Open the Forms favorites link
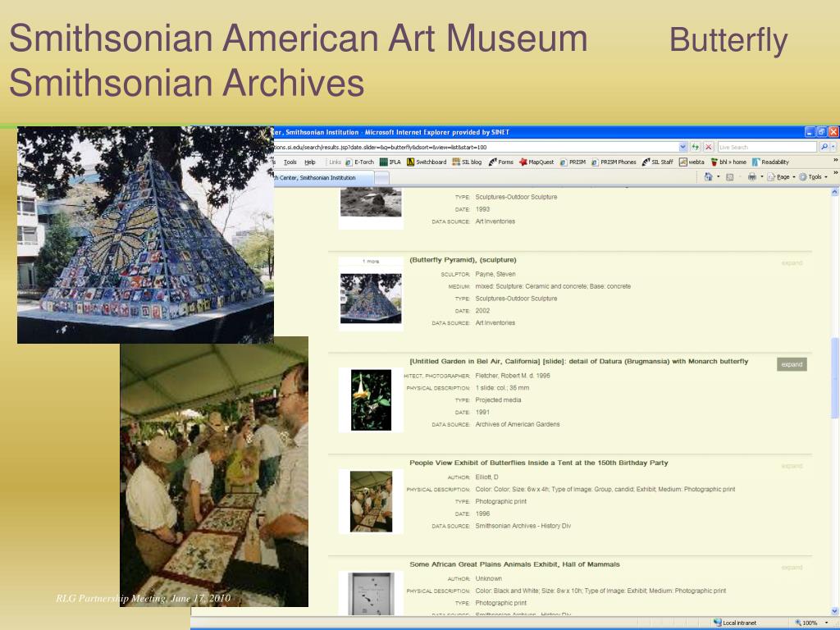840x630 pixels. click(x=501, y=162)
